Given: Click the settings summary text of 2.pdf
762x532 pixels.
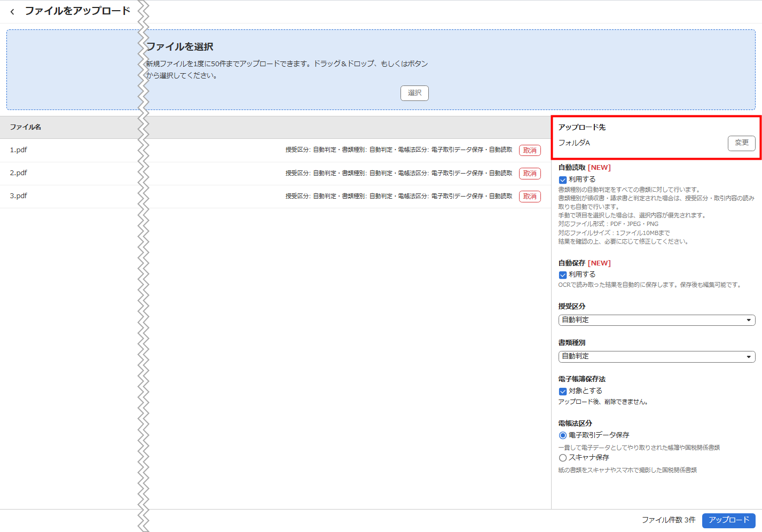Looking at the screenshot, I should (399, 173).
